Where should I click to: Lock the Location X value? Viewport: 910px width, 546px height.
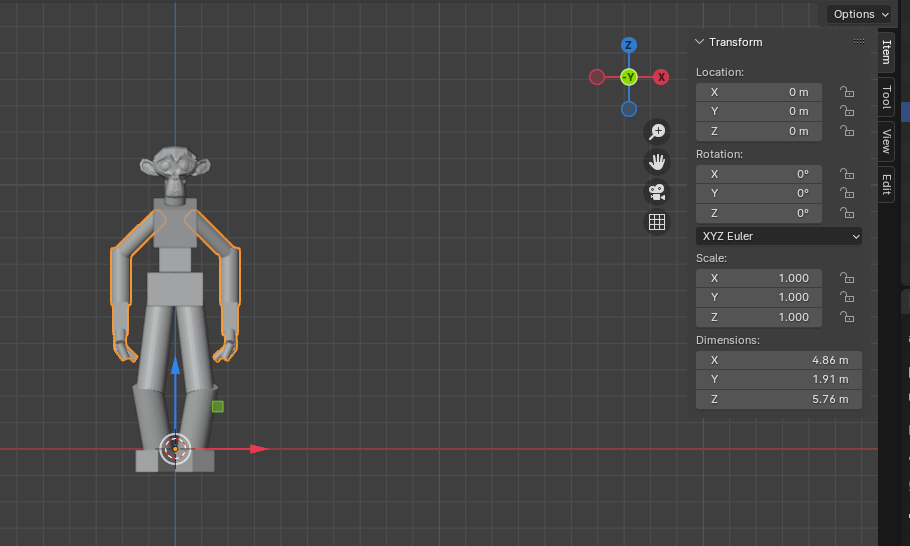847,92
